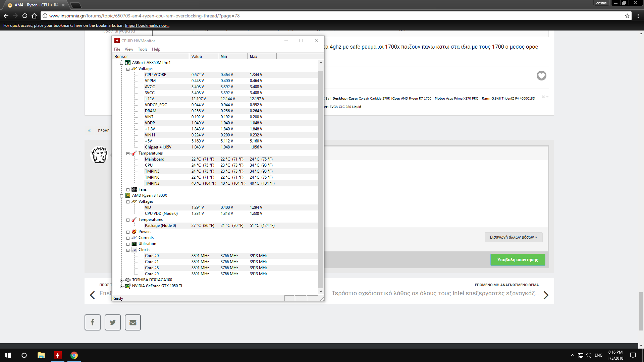Click the HWMonitor app icon in title bar
644x362 pixels.
pos(117,41)
